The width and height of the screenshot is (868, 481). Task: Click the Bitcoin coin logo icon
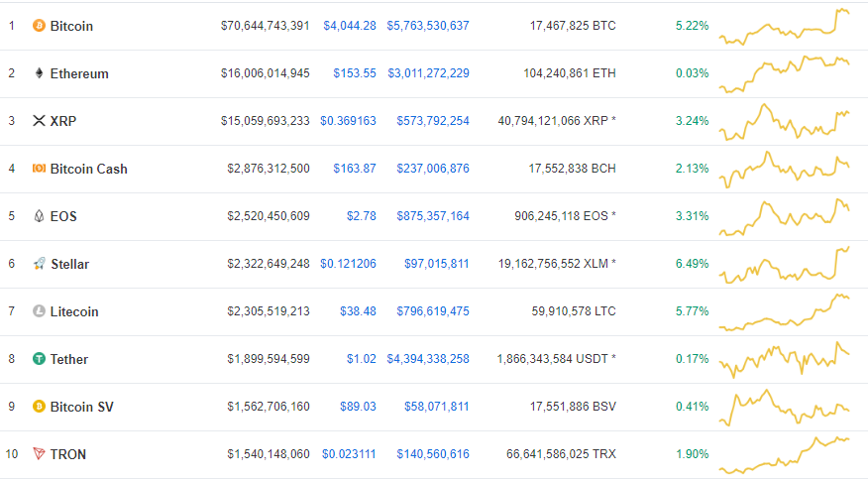pyautogui.click(x=40, y=26)
